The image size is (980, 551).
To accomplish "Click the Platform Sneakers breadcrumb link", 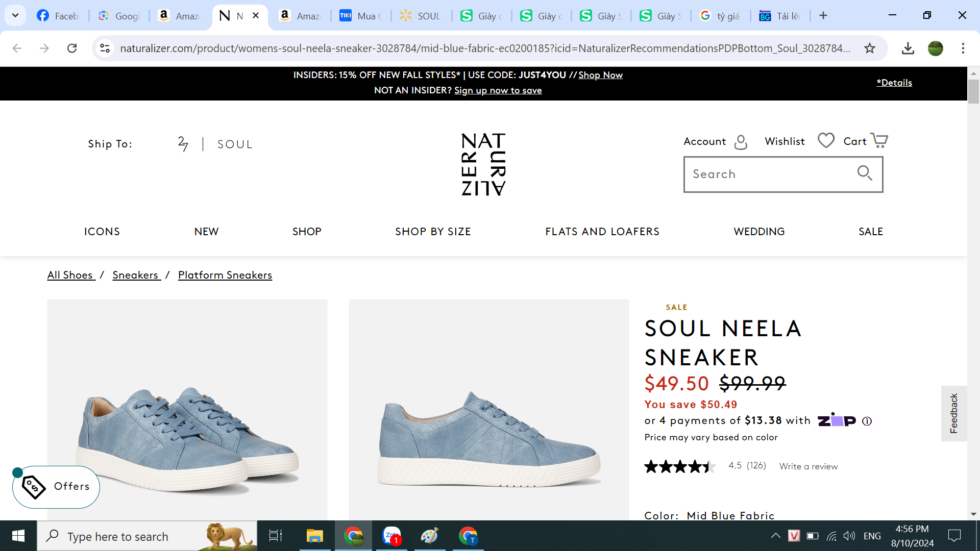I will [225, 275].
